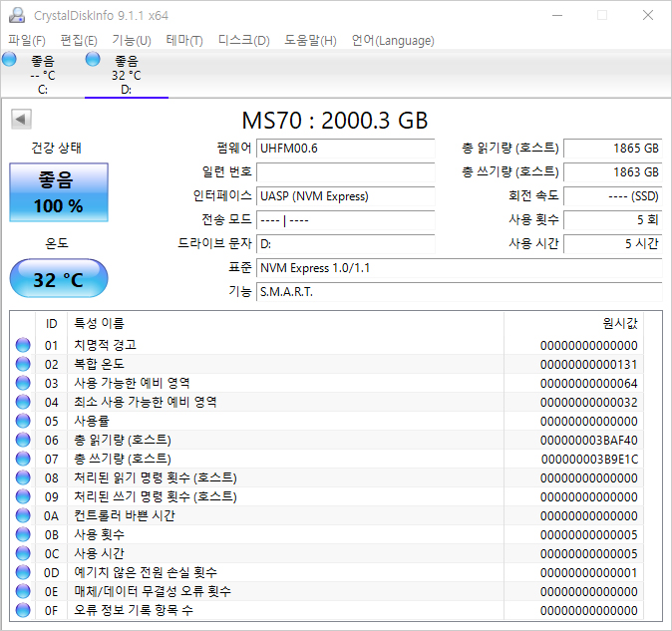Click the previous disk arrow button
The height and width of the screenshot is (631, 672).
pos(21,119)
